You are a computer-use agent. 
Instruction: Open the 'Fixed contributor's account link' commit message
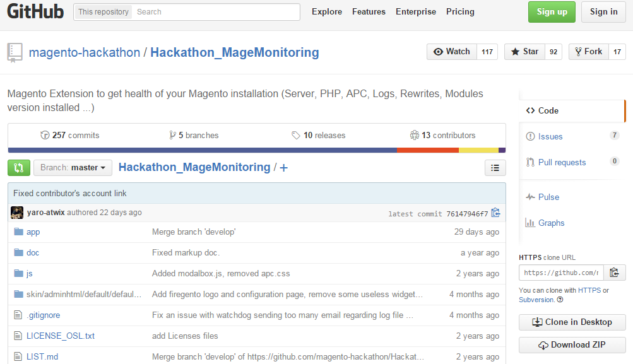(70, 193)
